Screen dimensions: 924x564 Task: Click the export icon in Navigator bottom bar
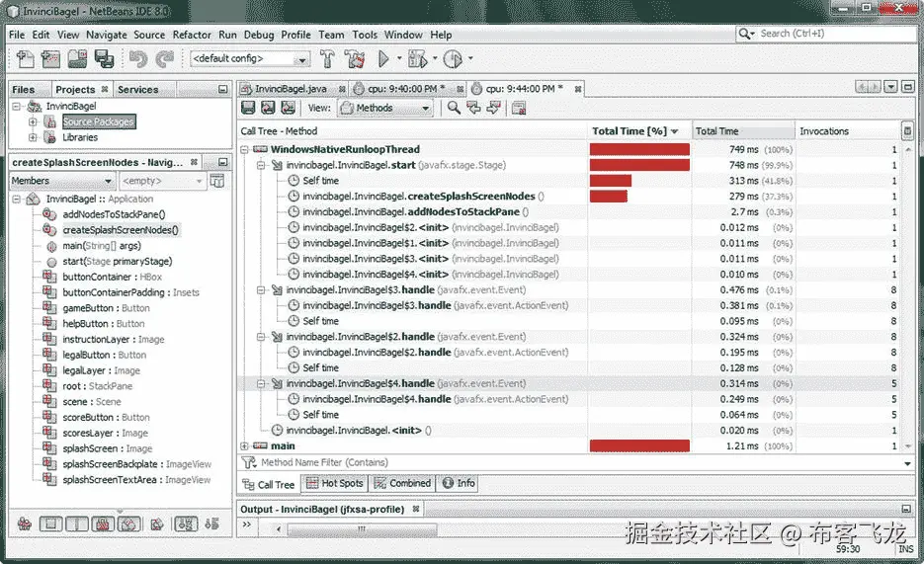click(157, 524)
